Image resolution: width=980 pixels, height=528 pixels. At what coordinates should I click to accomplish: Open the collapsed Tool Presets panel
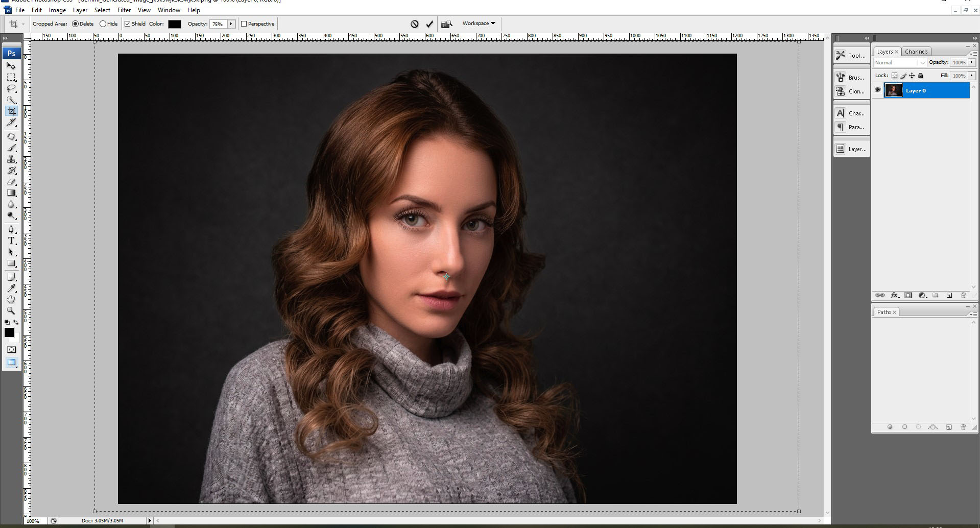(x=851, y=56)
